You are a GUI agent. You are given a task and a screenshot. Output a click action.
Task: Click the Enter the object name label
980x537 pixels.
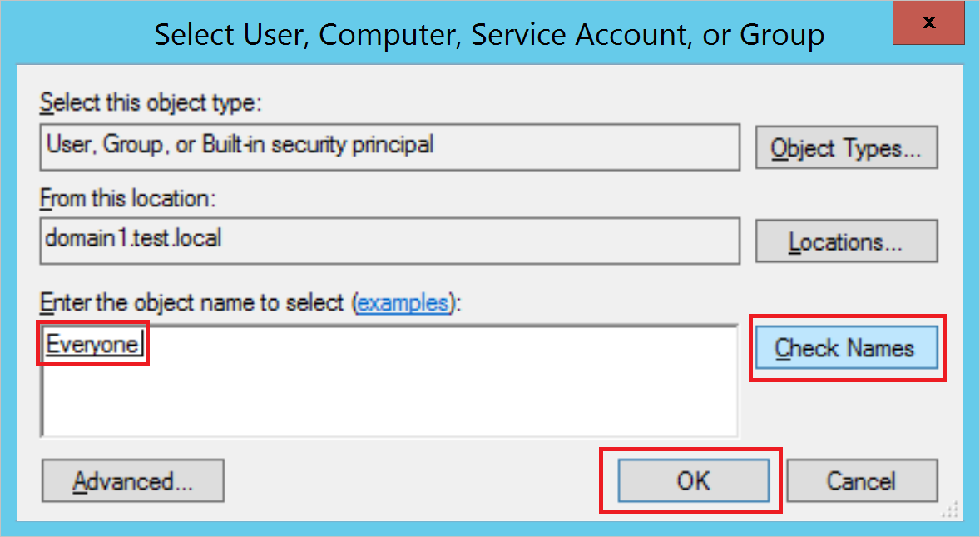191,302
